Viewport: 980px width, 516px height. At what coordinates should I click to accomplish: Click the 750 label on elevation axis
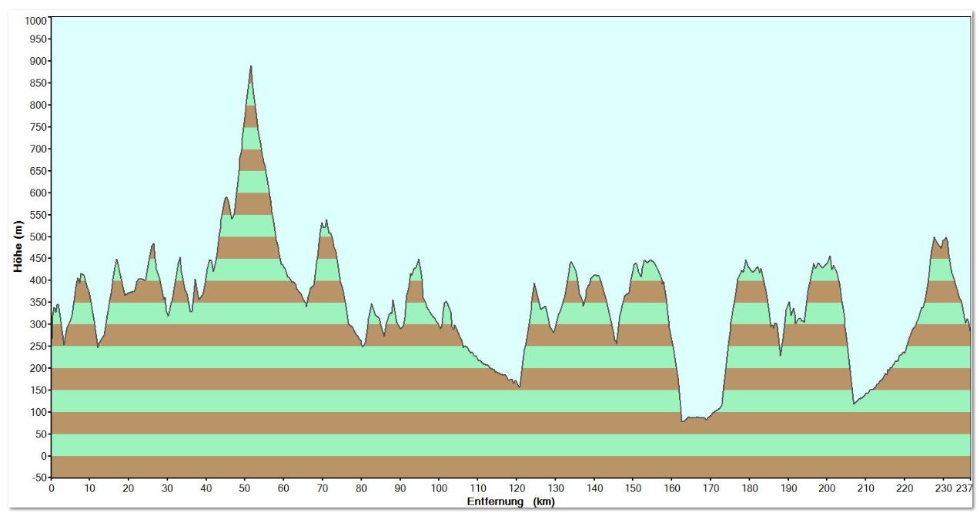(38, 127)
